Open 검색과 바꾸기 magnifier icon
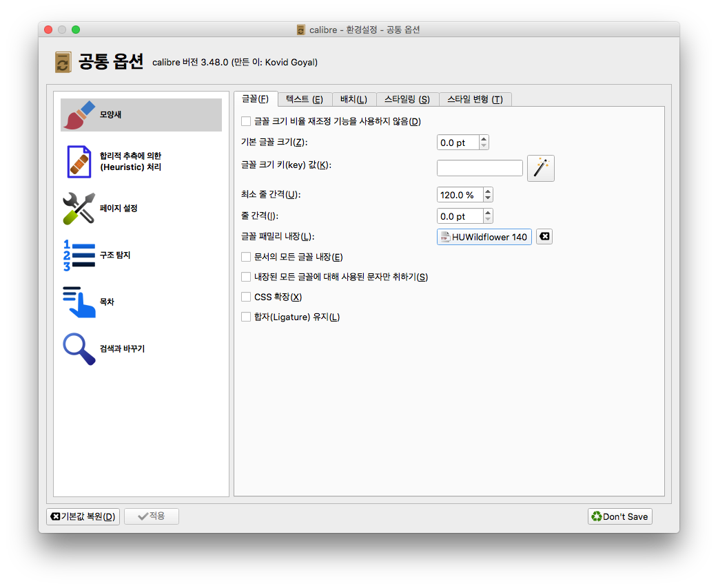The width and height of the screenshot is (718, 588). (79, 348)
